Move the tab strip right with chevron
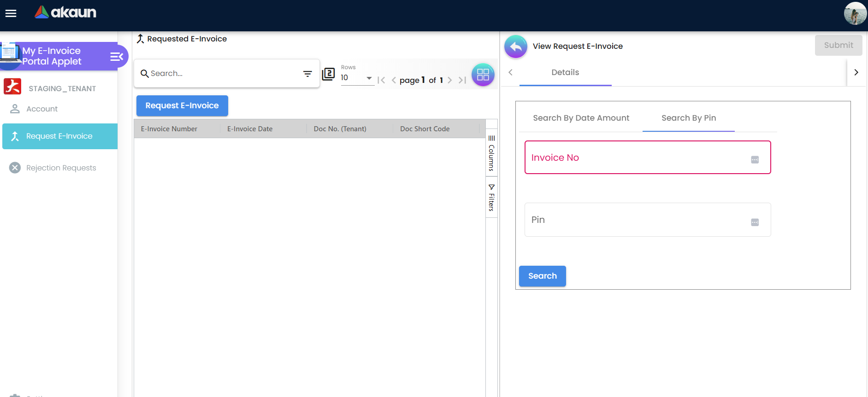Image resolution: width=868 pixels, height=397 pixels. (856, 72)
